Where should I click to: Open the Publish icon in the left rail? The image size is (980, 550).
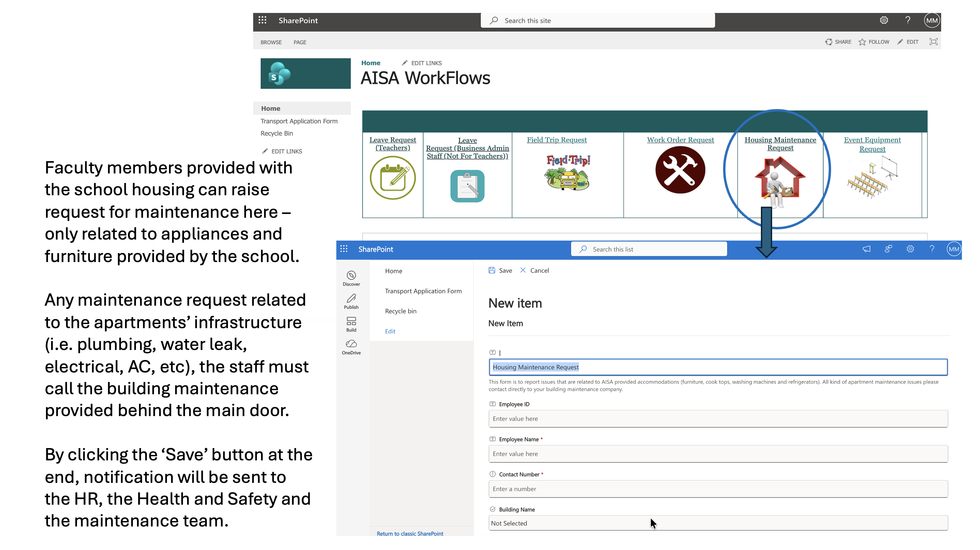[x=351, y=301]
